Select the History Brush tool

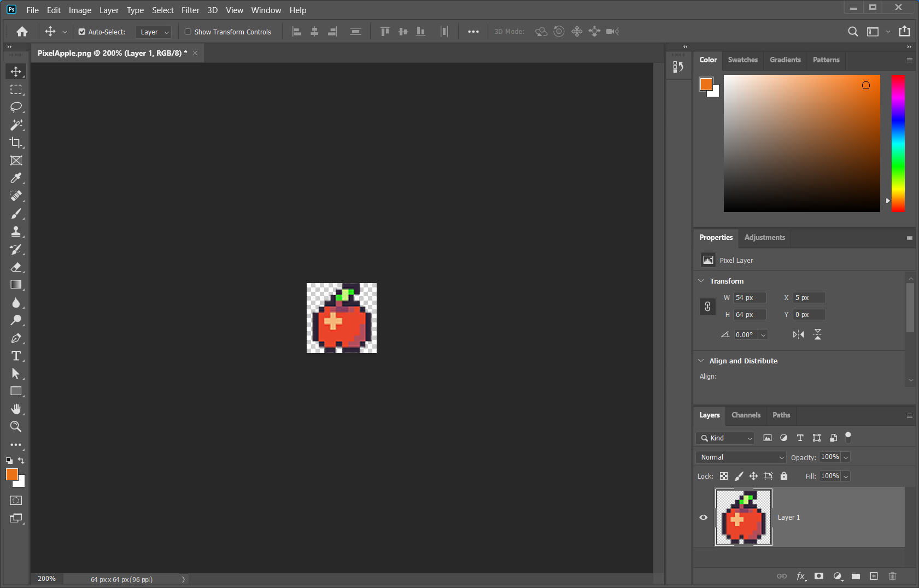click(x=16, y=249)
